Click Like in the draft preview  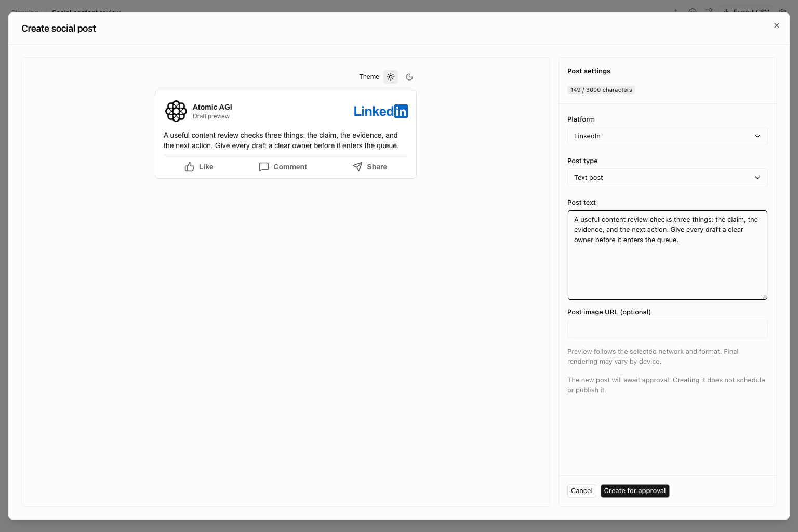(x=199, y=167)
